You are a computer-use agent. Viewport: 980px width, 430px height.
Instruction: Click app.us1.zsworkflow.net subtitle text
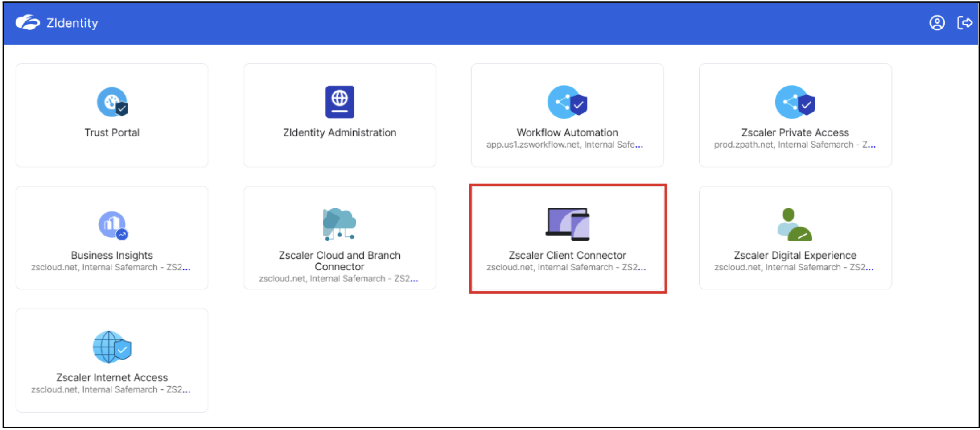[564, 145]
